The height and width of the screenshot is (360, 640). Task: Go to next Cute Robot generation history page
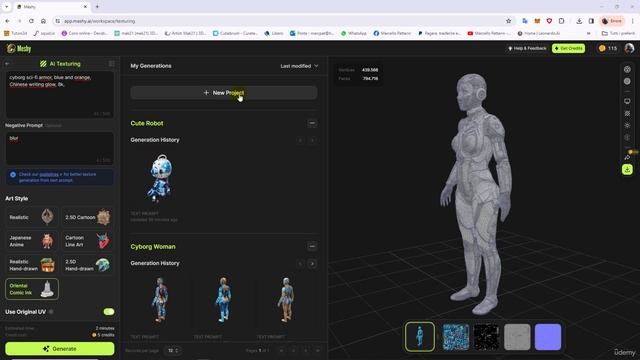[312, 140]
